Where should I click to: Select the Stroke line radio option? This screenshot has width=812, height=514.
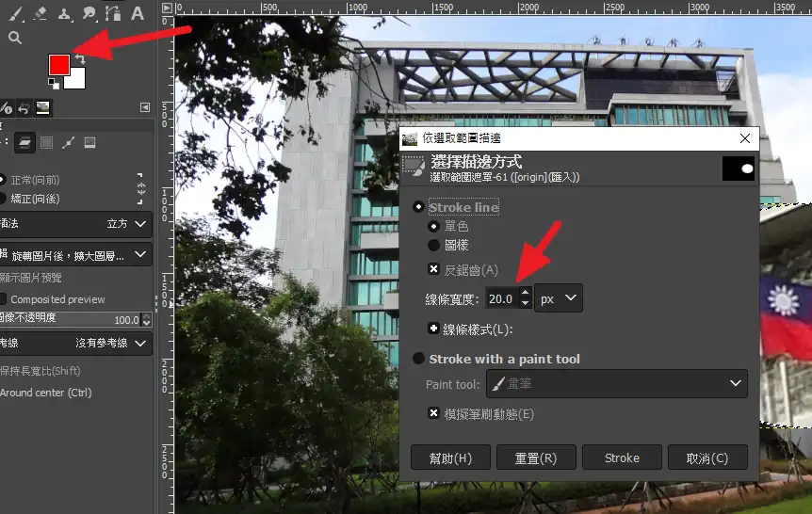[x=418, y=207]
